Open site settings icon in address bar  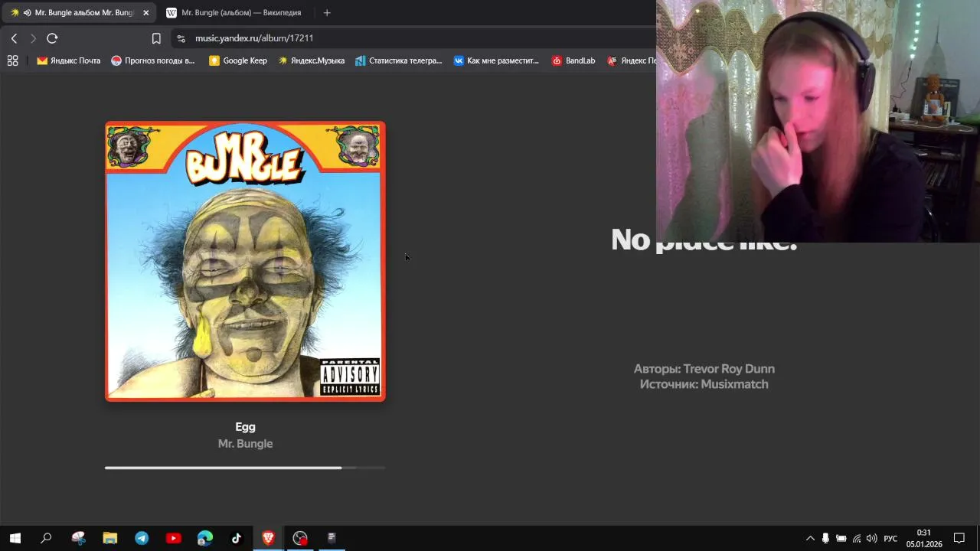(181, 38)
